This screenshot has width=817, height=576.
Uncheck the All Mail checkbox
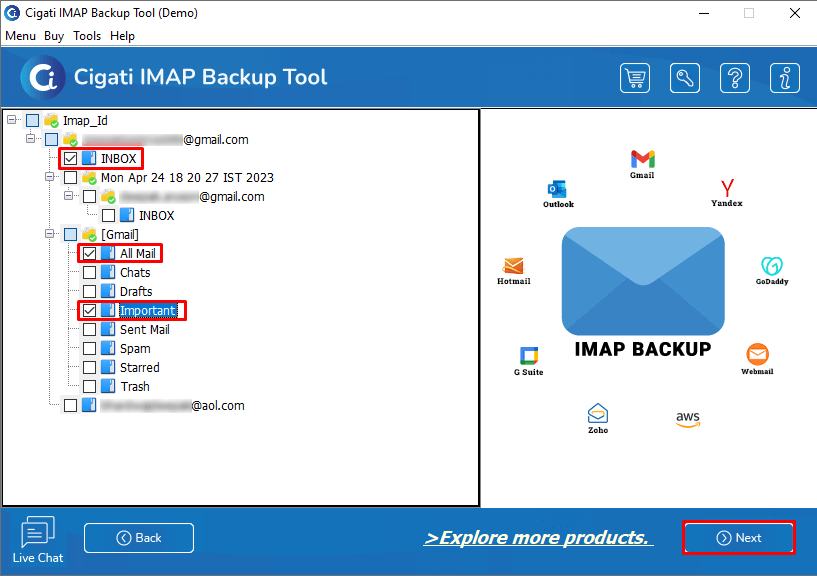tap(90, 254)
